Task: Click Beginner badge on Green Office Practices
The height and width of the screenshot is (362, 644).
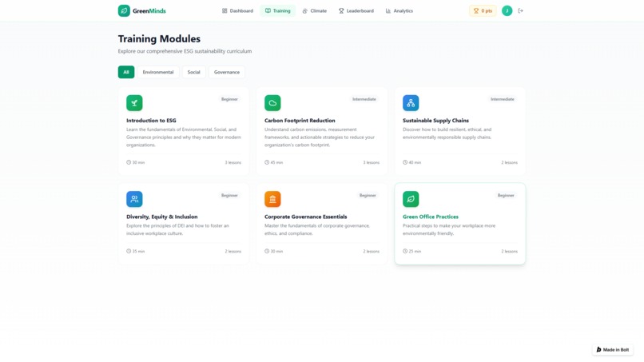Action: pyautogui.click(x=506, y=195)
